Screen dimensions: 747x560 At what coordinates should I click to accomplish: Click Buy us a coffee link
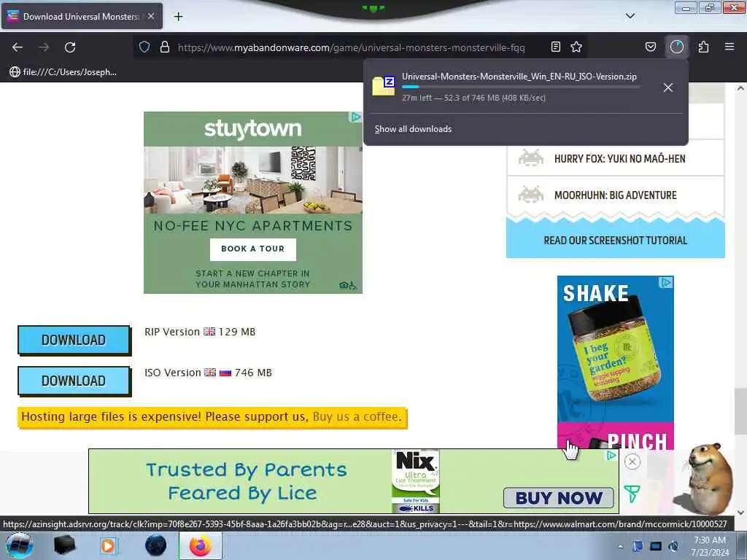click(357, 416)
